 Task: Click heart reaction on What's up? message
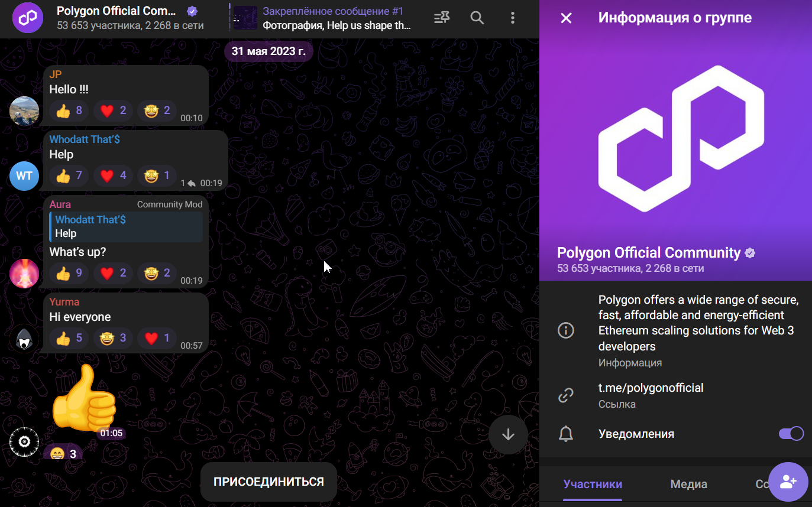pyautogui.click(x=113, y=273)
